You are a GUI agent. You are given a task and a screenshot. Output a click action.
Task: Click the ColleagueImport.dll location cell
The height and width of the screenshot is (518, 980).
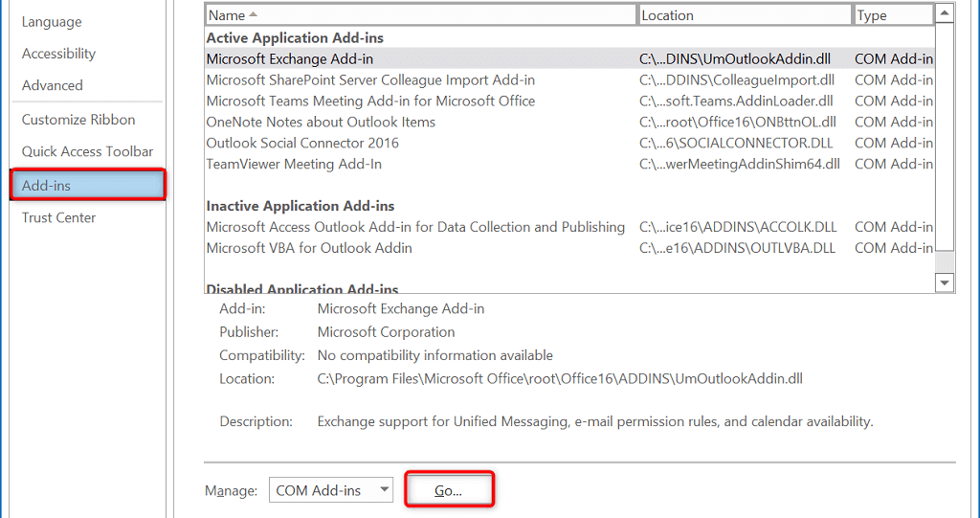pyautogui.click(x=737, y=80)
